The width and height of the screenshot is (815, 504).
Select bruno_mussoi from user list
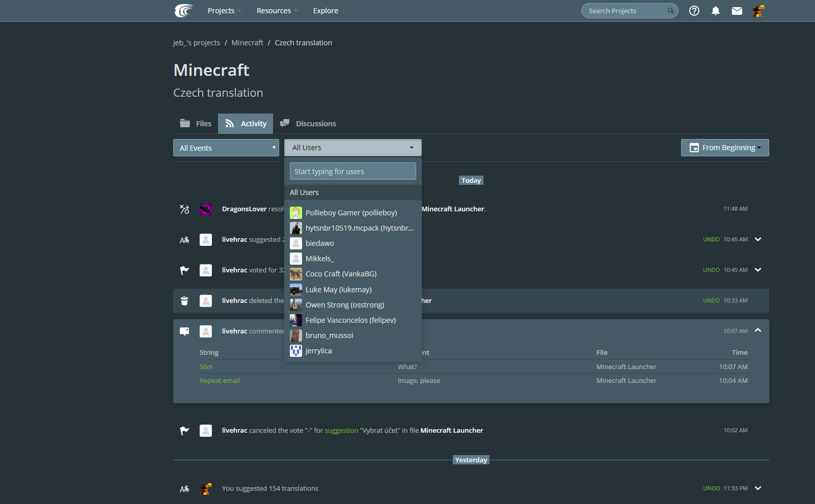click(353, 335)
